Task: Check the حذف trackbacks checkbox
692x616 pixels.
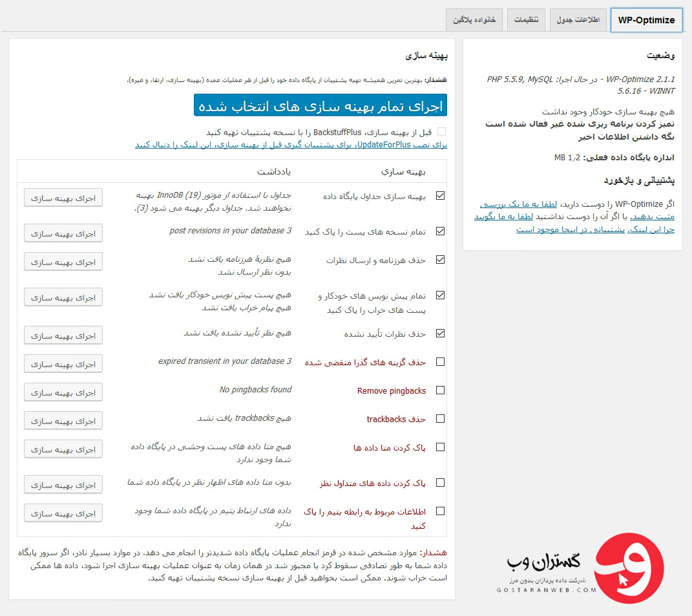Action: pos(440,419)
